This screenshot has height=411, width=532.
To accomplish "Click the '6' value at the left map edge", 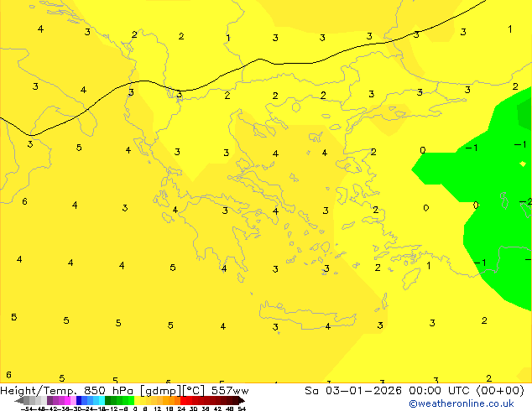I will tap(8, 375).
